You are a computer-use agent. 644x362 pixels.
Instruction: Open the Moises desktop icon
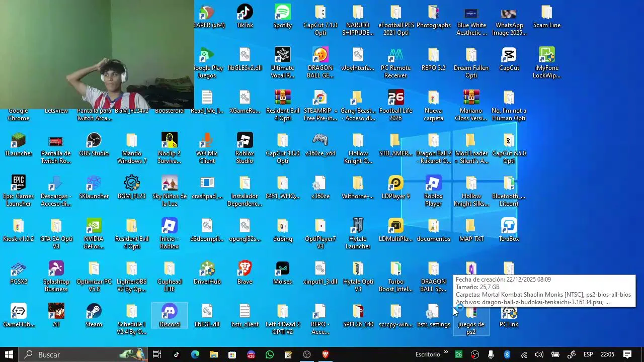tap(282, 273)
